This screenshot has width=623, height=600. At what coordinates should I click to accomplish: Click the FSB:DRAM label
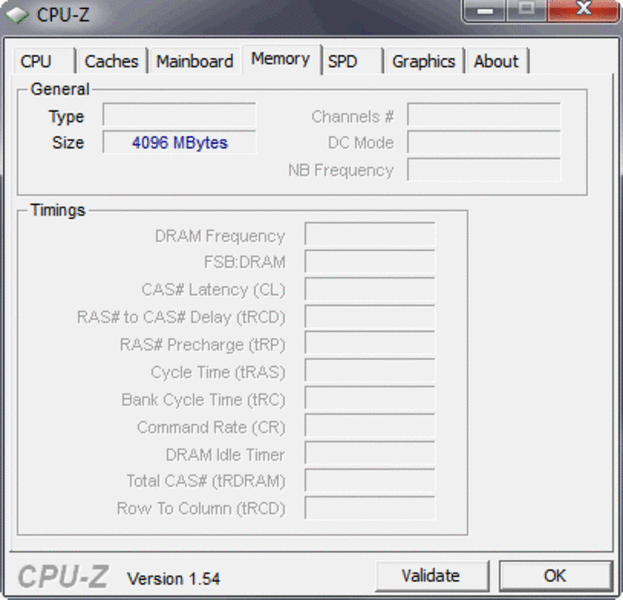click(244, 262)
